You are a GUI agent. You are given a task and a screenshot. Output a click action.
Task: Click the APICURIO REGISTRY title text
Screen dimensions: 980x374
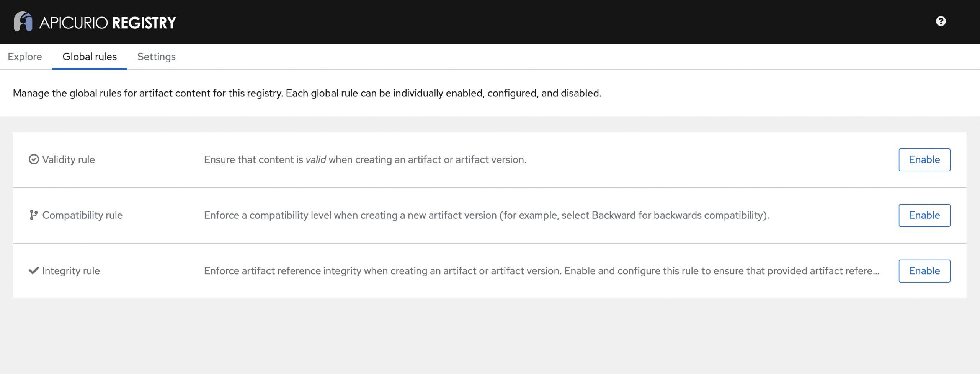(x=108, y=23)
